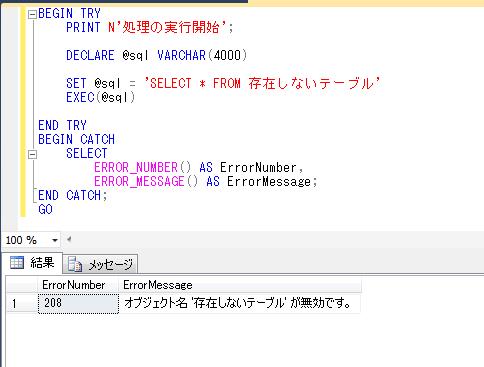Collapse the BEGIN TRY code block
Viewport: 484px width, 367px height.
(x=32, y=14)
